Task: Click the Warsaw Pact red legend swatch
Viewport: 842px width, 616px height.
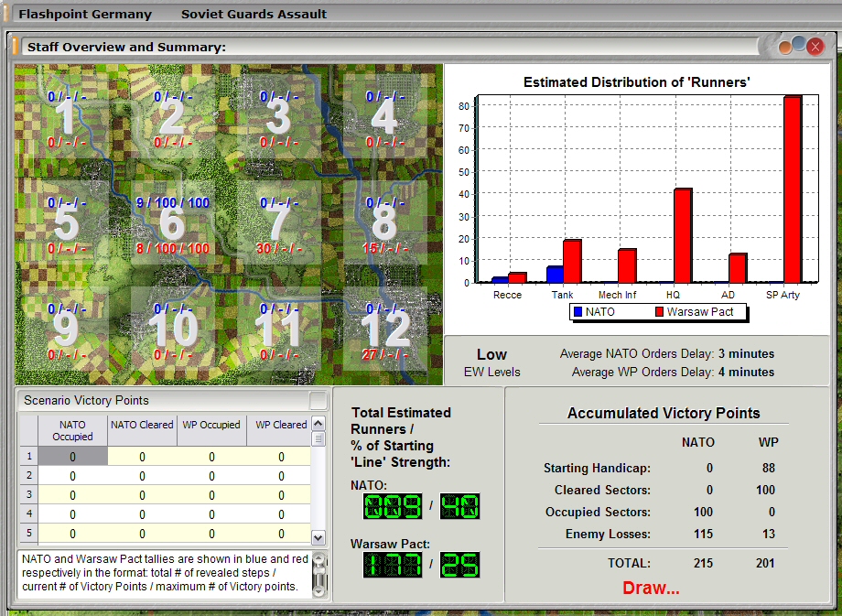Action: (660, 311)
